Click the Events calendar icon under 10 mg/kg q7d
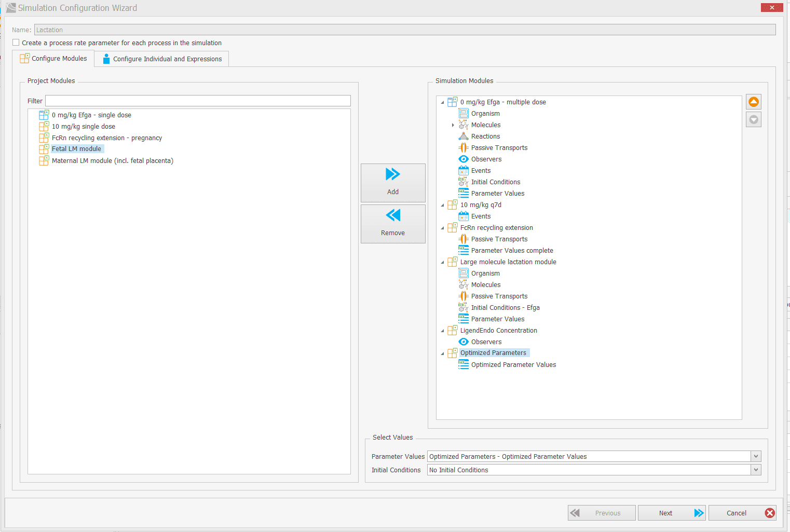 [x=464, y=216]
